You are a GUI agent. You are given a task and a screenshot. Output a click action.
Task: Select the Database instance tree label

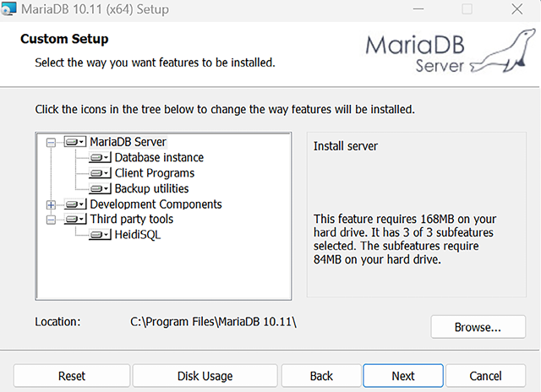point(159,157)
